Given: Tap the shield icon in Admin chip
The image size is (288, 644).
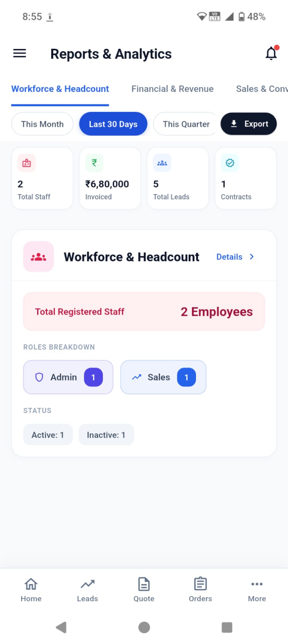Looking at the screenshot, I should click(39, 377).
